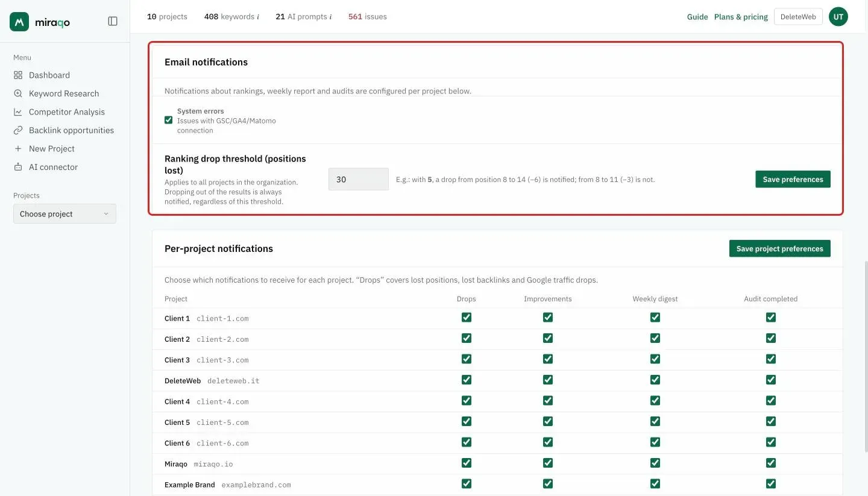Toggle Drops checkbox for Client 1
Viewport: 868px width, 496px height.
[x=467, y=318]
